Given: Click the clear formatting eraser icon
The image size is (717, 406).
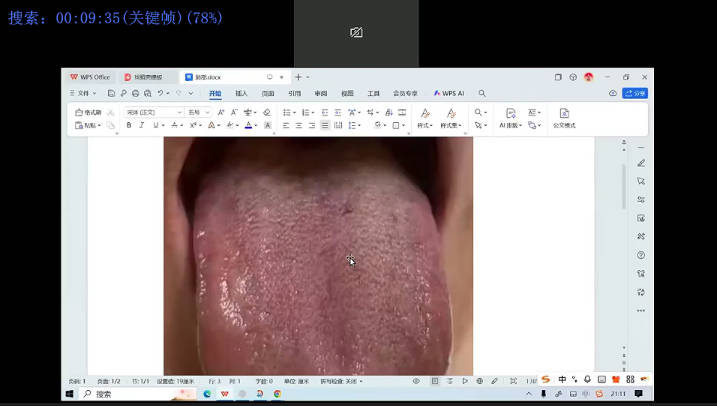Looking at the screenshot, I should tap(266, 113).
